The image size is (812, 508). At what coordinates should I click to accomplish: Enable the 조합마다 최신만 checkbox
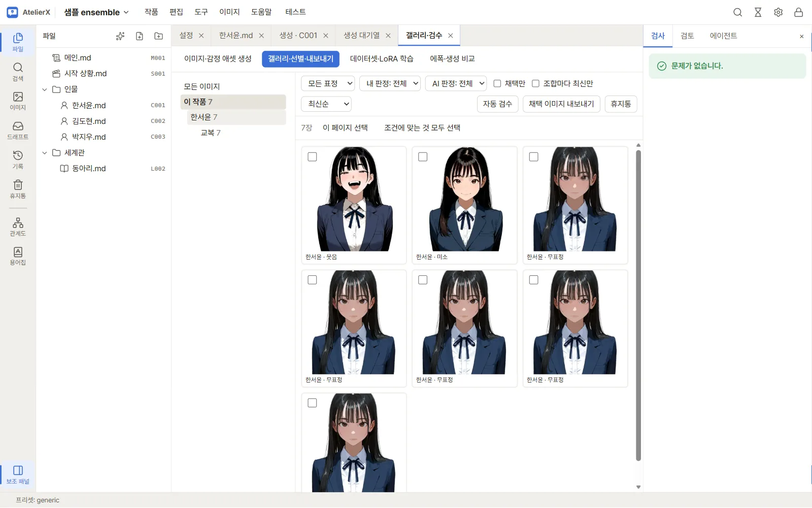pos(535,83)
